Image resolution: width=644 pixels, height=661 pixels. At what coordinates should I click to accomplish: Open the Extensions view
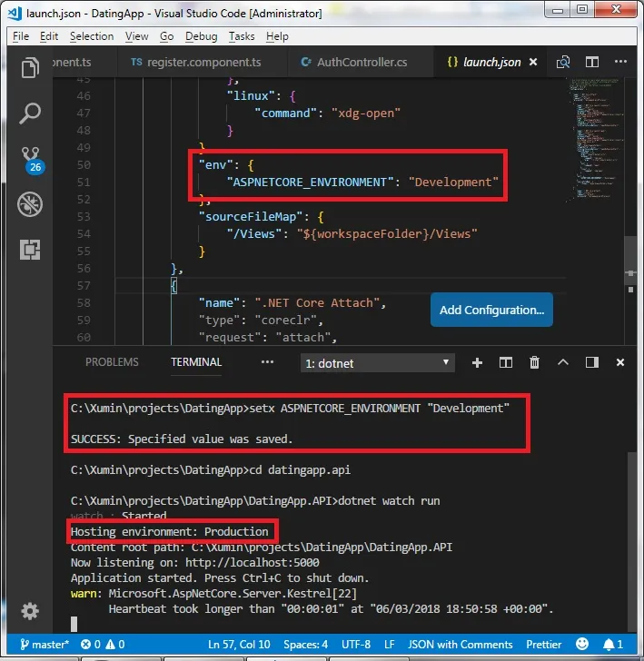coord(30,250)
